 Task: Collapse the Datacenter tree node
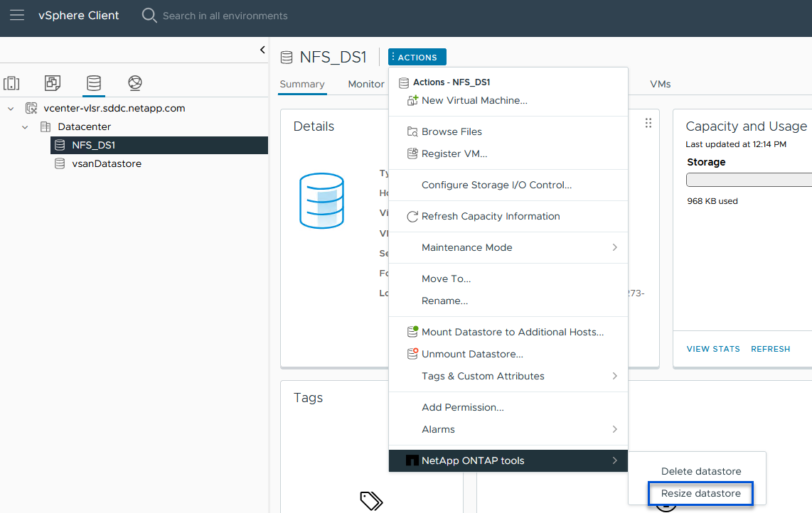(26, 127)
